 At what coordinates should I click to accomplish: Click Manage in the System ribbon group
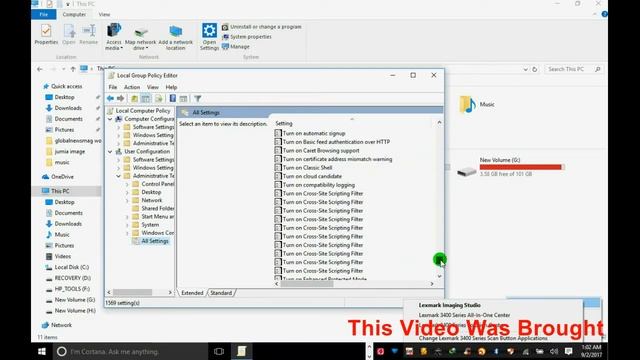(x=236, y=47)
